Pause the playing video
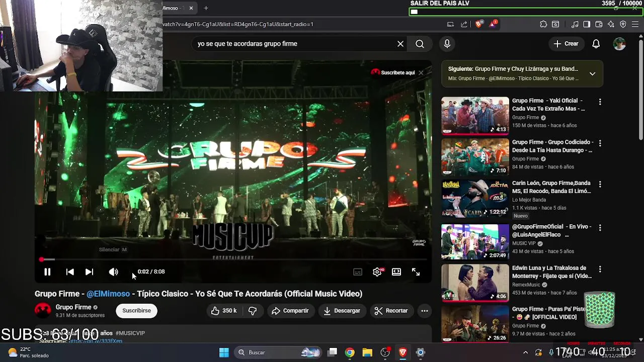The image size is (644, 362). (x=47, y=271)
